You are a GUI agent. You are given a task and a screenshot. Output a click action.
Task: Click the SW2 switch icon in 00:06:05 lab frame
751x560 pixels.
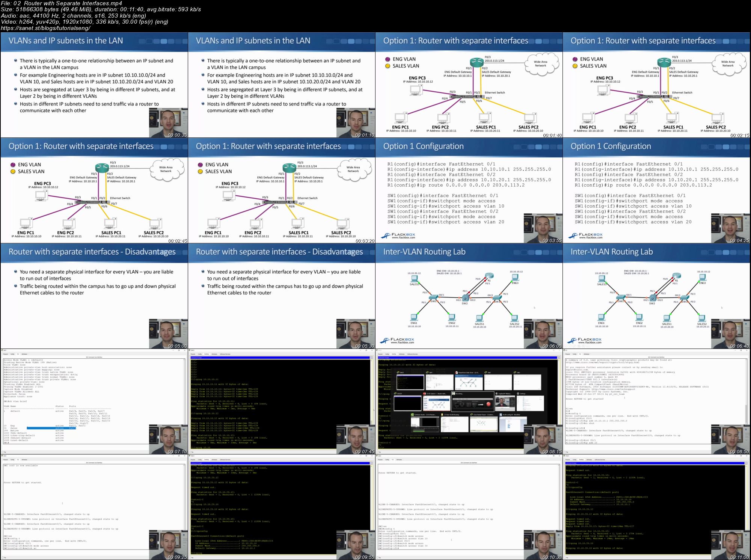coord(466,298)
